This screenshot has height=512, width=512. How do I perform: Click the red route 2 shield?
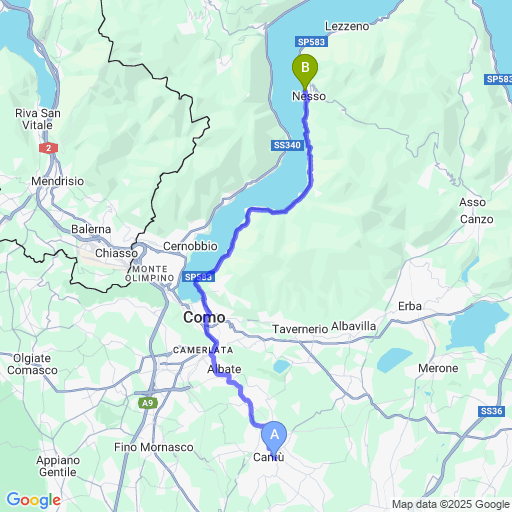pyautogui.click(x=49, y=148)
